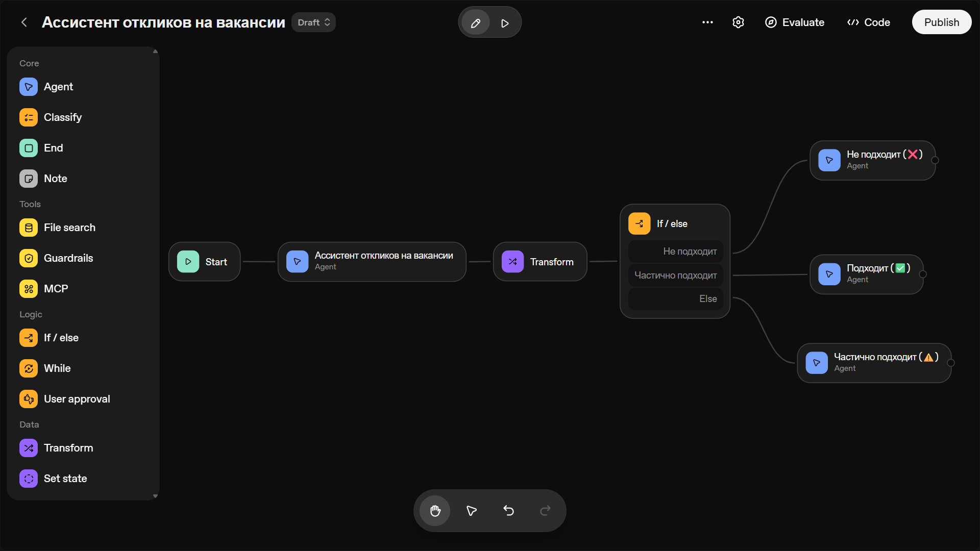Activate the pointer selection tool
Image resolution: width=980 pixels, height=551 pixels.
pos(472,511)
